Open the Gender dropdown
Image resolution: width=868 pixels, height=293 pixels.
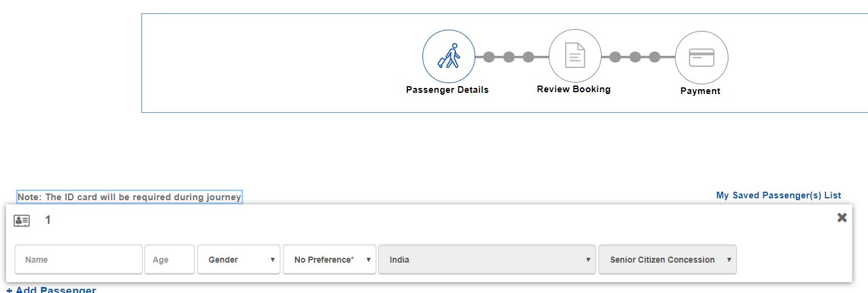point(239,260)
